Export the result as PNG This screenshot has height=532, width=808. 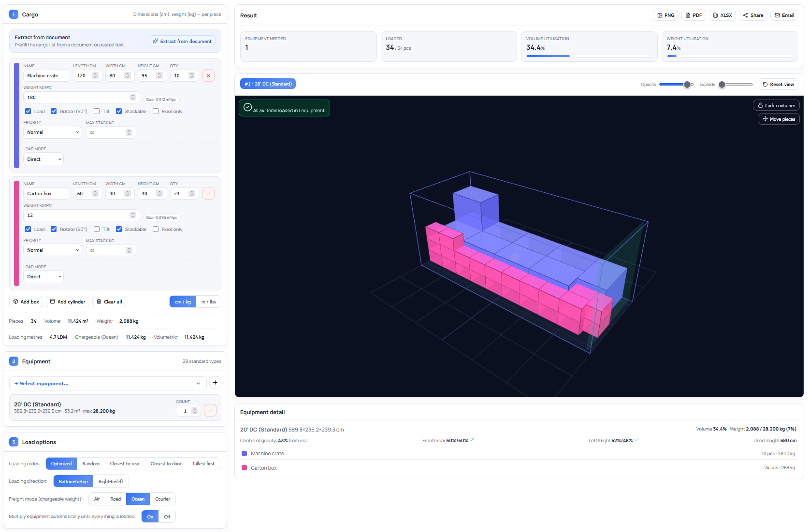665,15
